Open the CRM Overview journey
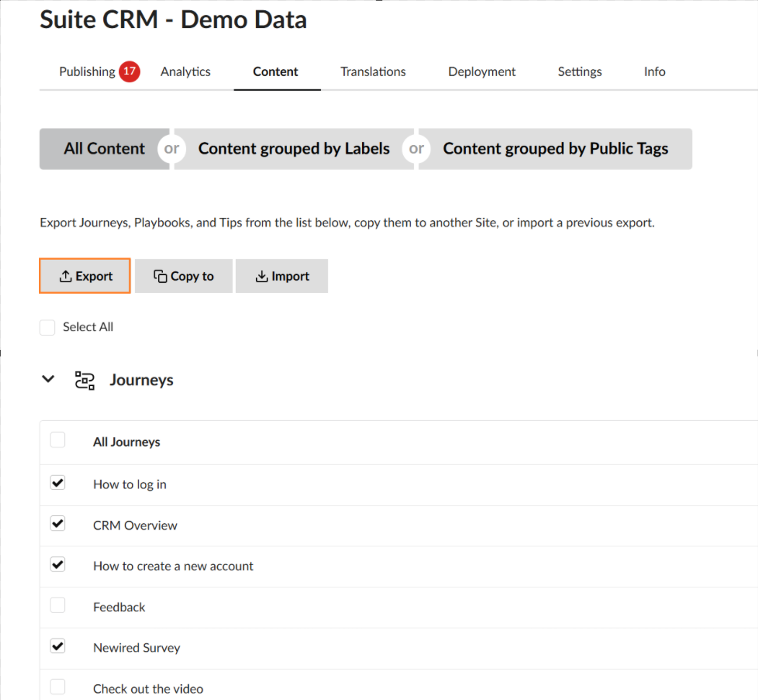758x700 pixels. [135, 525]
